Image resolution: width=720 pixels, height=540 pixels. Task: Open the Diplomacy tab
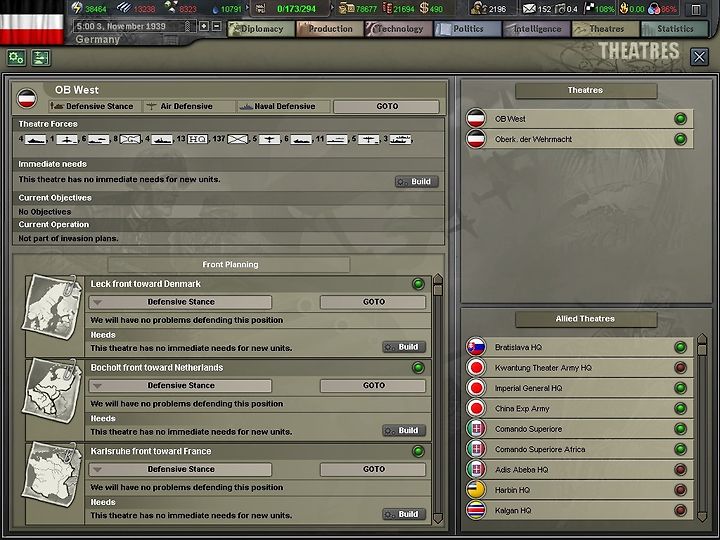tap(261, 29)
